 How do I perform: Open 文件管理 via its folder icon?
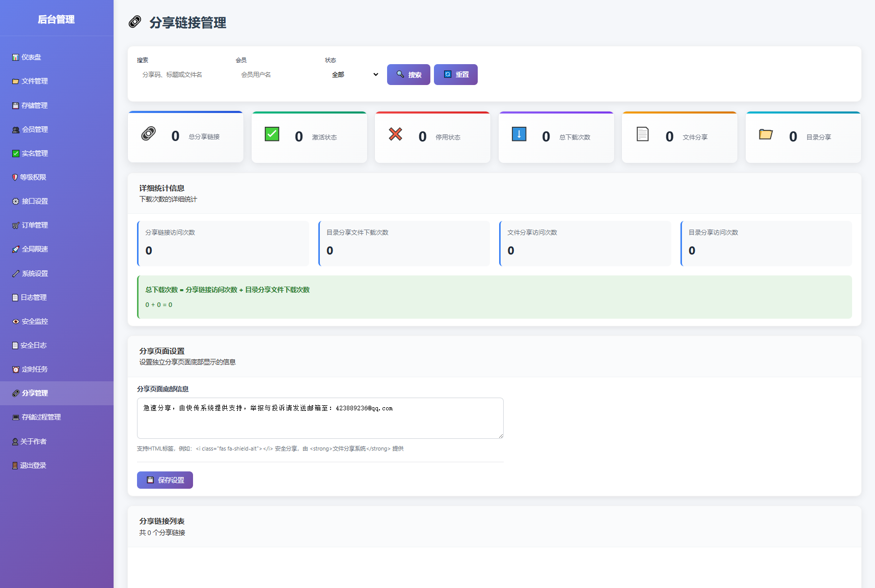(15, 81)
